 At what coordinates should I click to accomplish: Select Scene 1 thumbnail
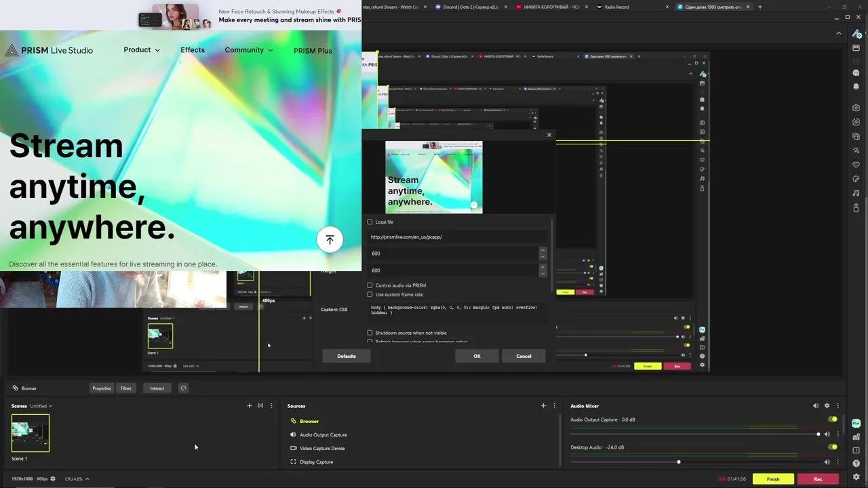31,433
